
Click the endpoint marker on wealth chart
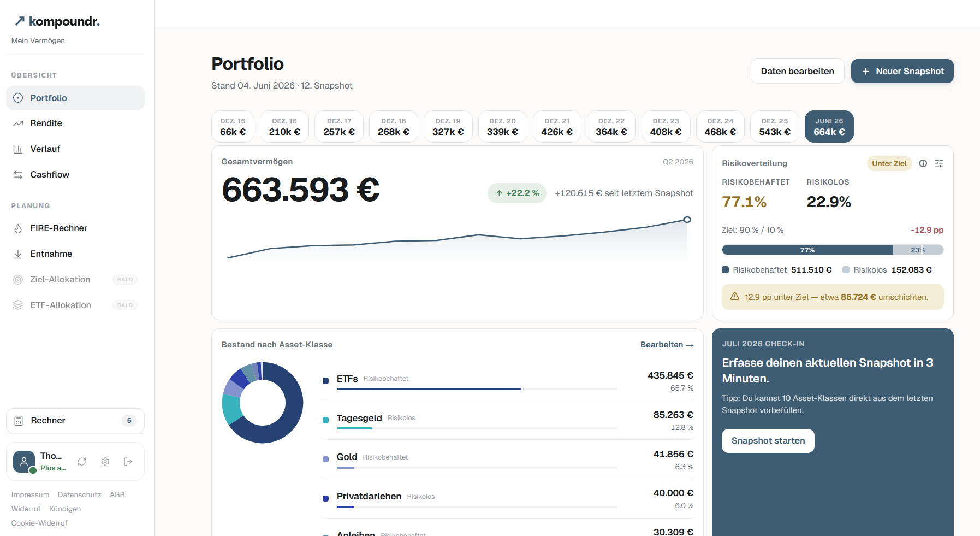687,220
